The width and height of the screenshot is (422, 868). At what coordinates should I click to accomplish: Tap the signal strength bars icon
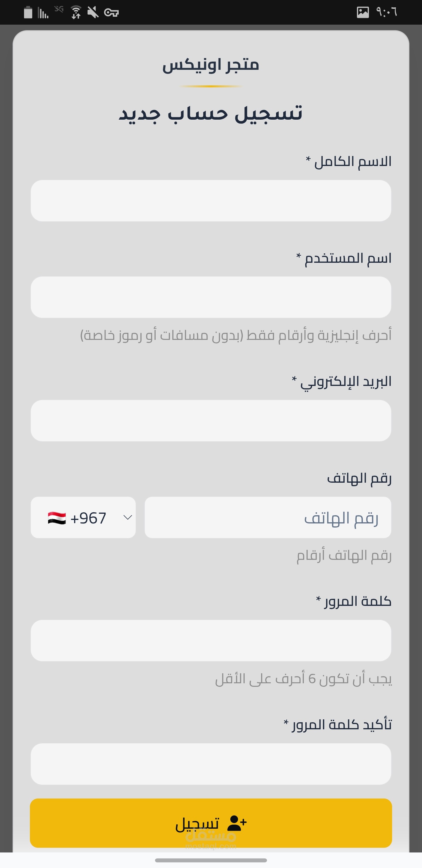point(43,13)
